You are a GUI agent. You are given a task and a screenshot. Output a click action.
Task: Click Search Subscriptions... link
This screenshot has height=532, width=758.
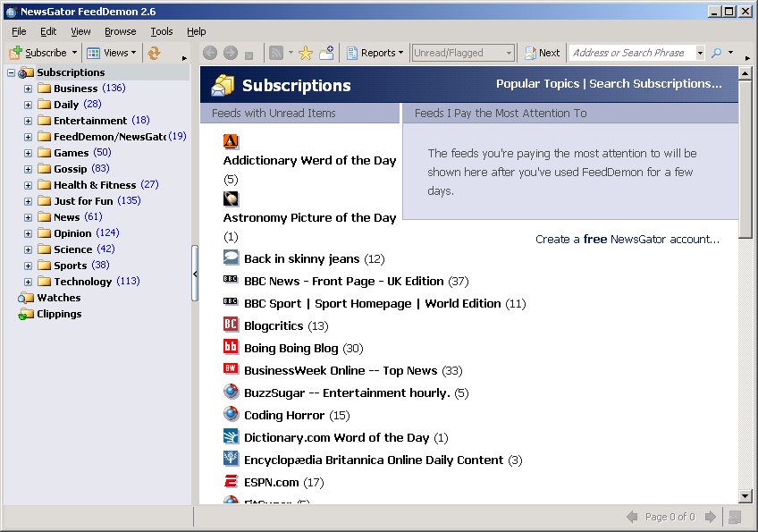(x=655, y=84)
